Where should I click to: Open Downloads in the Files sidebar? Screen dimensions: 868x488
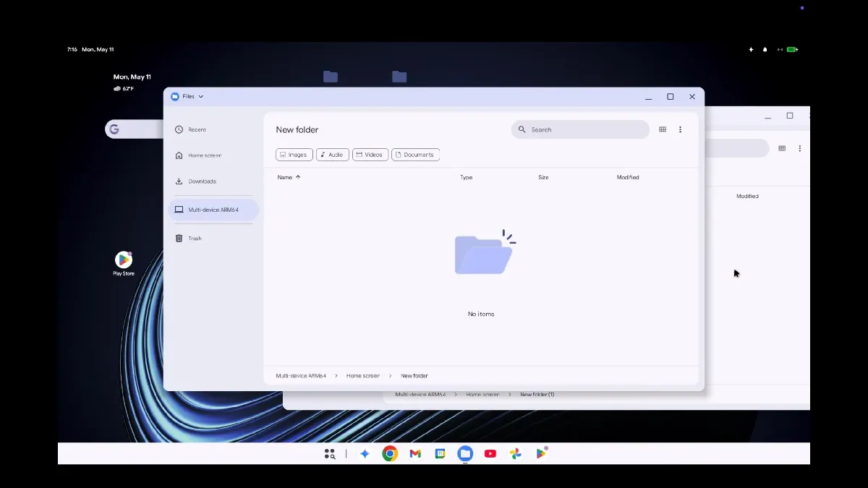click(213, 181)
